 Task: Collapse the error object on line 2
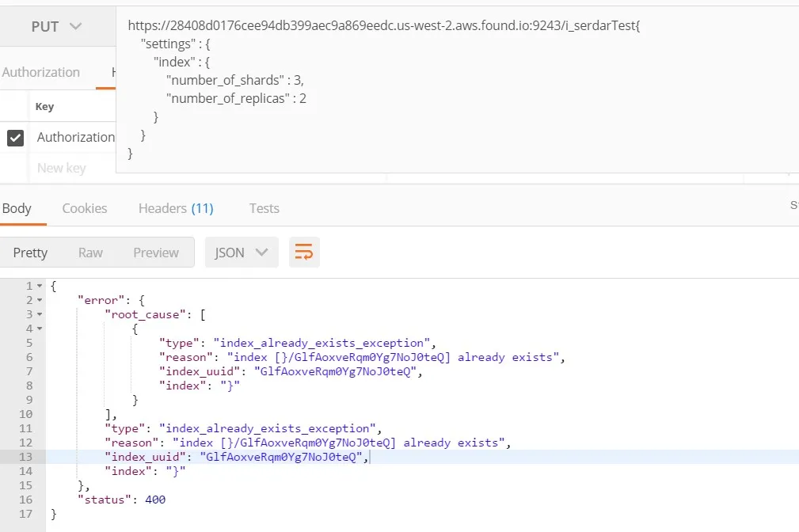[x=40, y=300]
